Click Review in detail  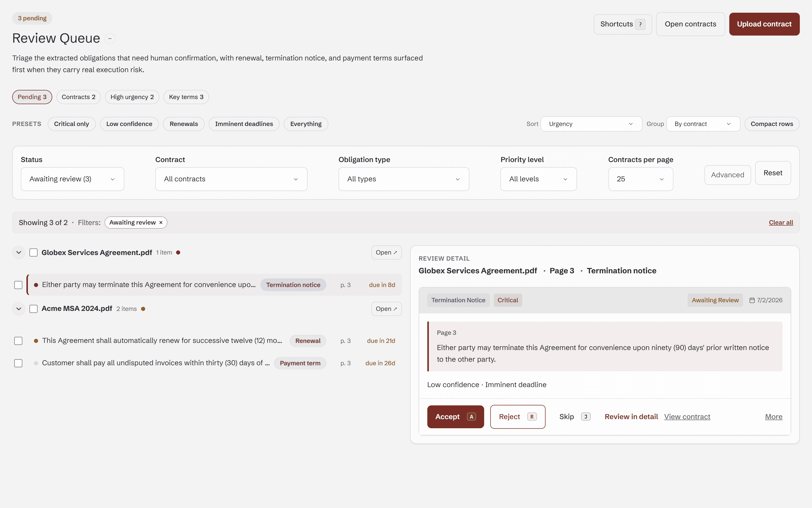click(x=631, y=417)
